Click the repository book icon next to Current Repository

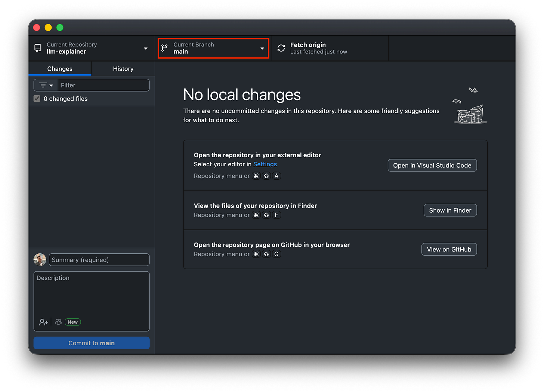[37, 48]
